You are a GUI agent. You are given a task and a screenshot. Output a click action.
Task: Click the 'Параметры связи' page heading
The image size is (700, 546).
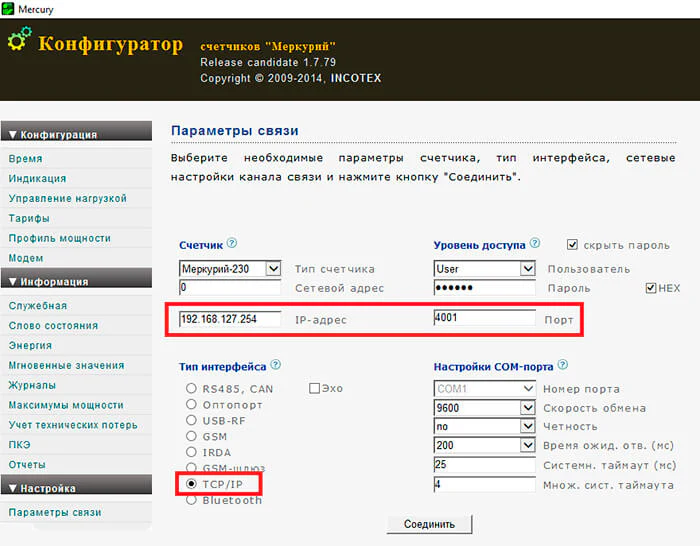point(235,130)
